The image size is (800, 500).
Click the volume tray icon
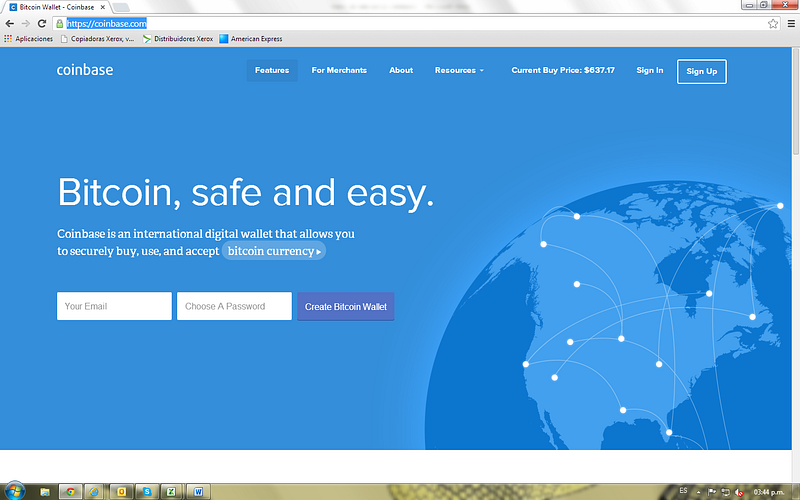tap(739, 492)
